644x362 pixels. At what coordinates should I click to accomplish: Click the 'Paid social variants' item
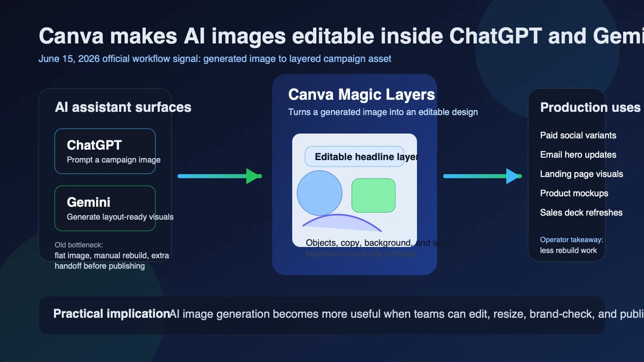tap(578, 135)
